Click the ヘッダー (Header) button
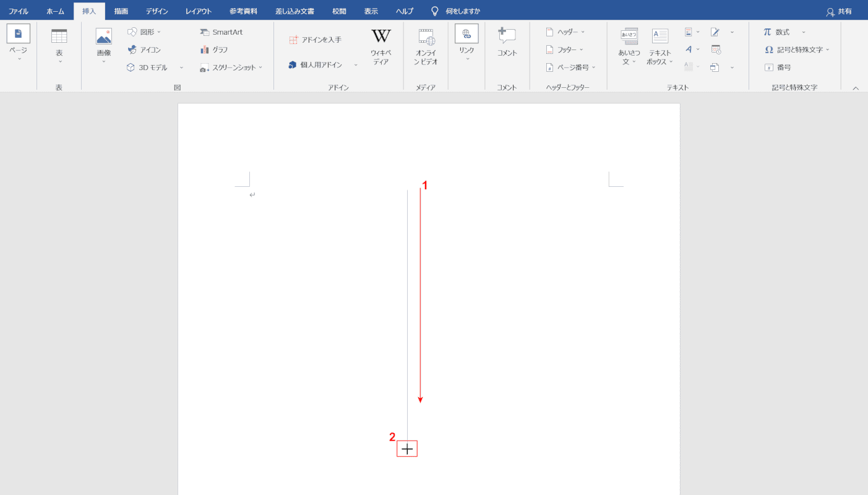The image size is (868, 495). 565,32
